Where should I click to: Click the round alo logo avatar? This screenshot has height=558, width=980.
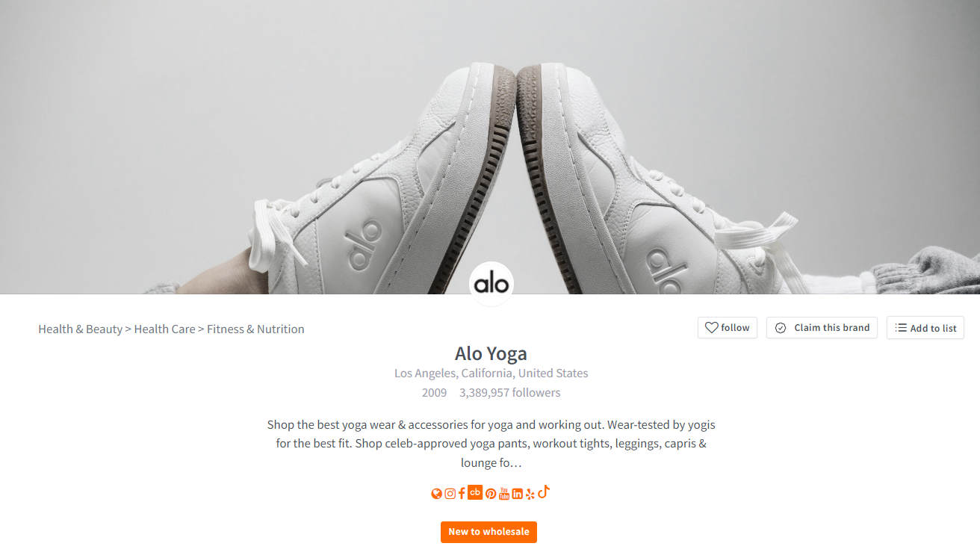(491, 284)
